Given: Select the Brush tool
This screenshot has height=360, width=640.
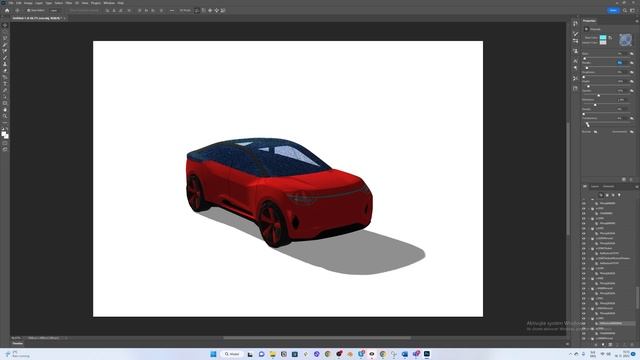Looking at the screenshot, I should coord(5,58).
